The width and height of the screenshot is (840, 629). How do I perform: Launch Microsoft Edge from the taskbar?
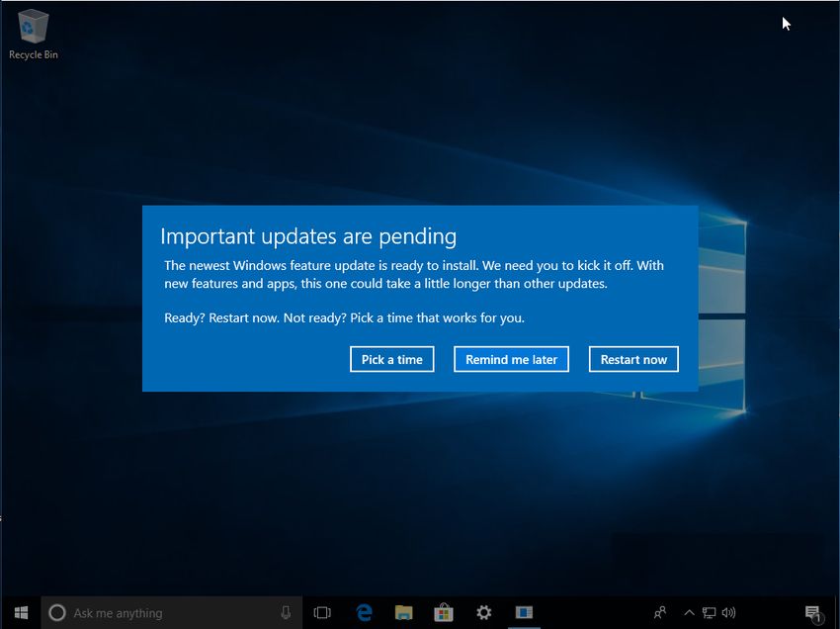pos(365,612)
